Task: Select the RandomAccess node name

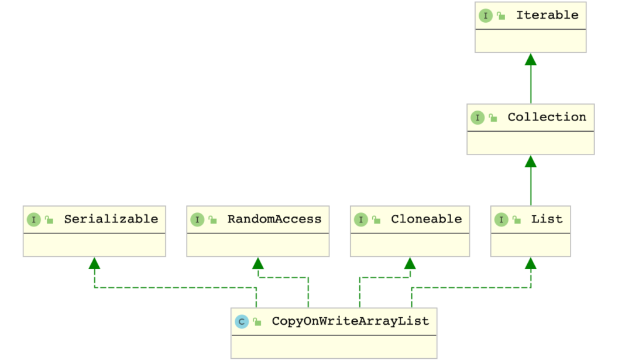Action: click(x=274, y=219)
